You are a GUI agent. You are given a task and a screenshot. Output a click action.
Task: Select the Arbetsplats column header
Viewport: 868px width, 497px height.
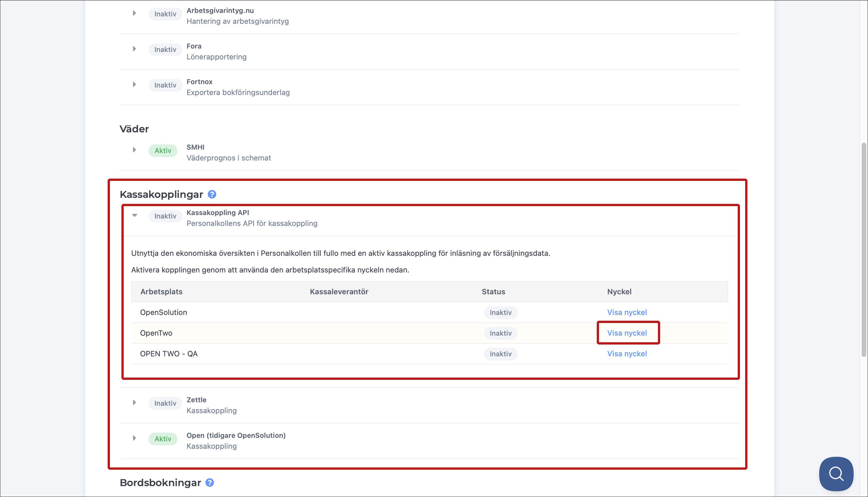(x=161, y=291)
